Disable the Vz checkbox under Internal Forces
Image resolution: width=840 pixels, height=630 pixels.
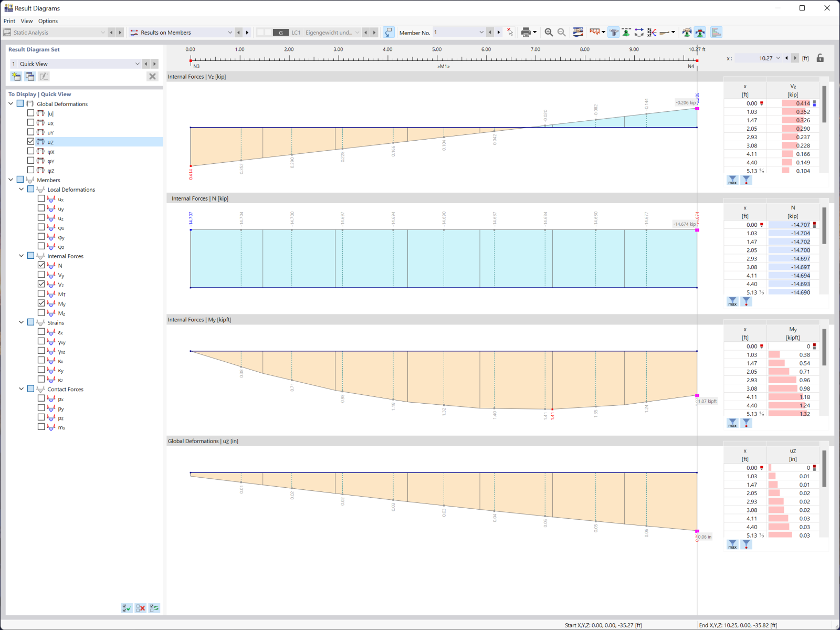(x=42, y=283)
